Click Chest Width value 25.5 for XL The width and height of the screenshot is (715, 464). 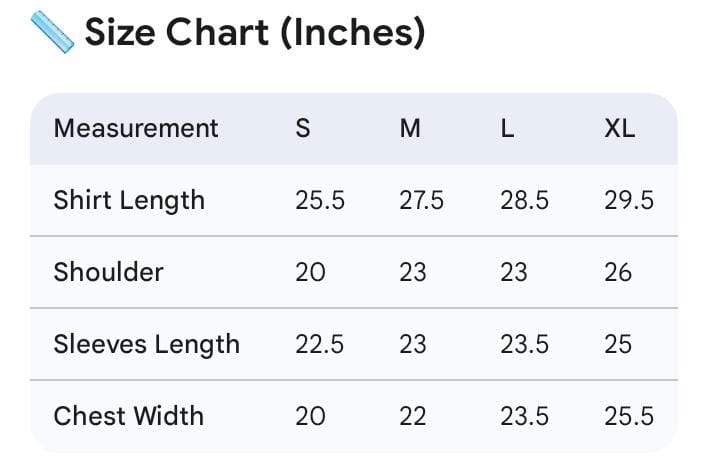pyautogui.click(x=629, y=416)
